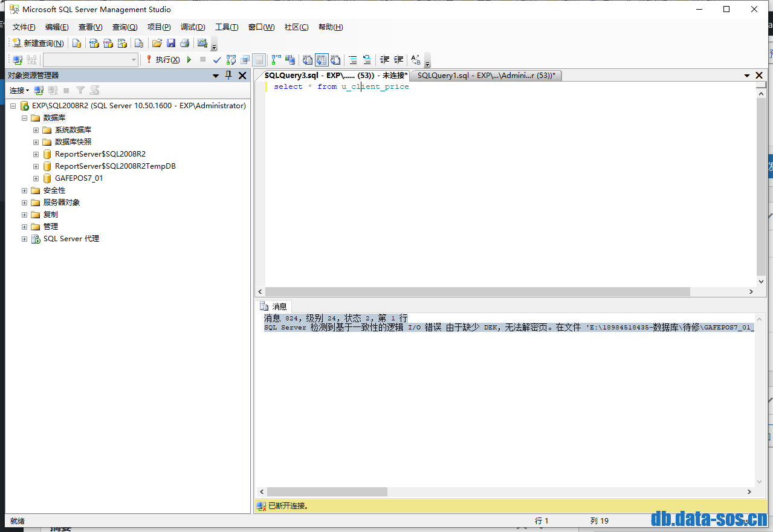Print the current query
The width and height of the screenshot is (773, 532).
tap(185, 44)
